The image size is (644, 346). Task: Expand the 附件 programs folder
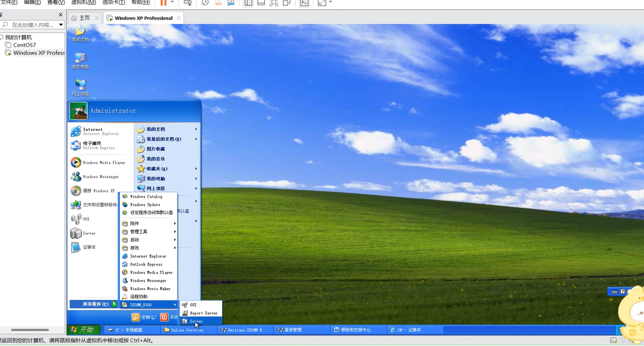coord(148,224)
